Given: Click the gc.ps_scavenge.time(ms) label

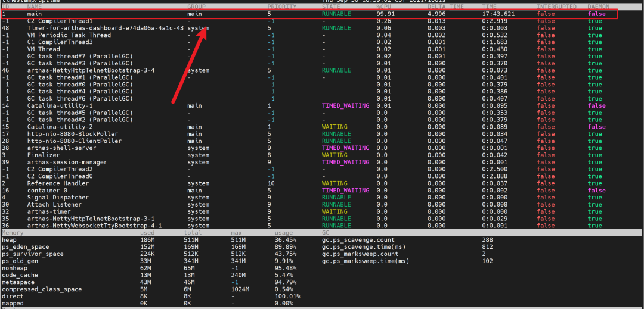Looking at the screenshot, I should 364,247.
